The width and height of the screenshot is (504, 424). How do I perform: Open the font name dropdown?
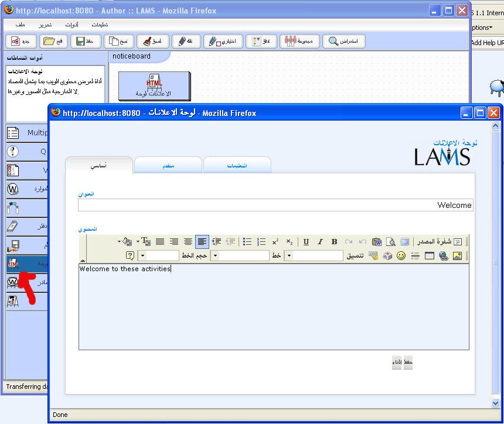point(214,256)
